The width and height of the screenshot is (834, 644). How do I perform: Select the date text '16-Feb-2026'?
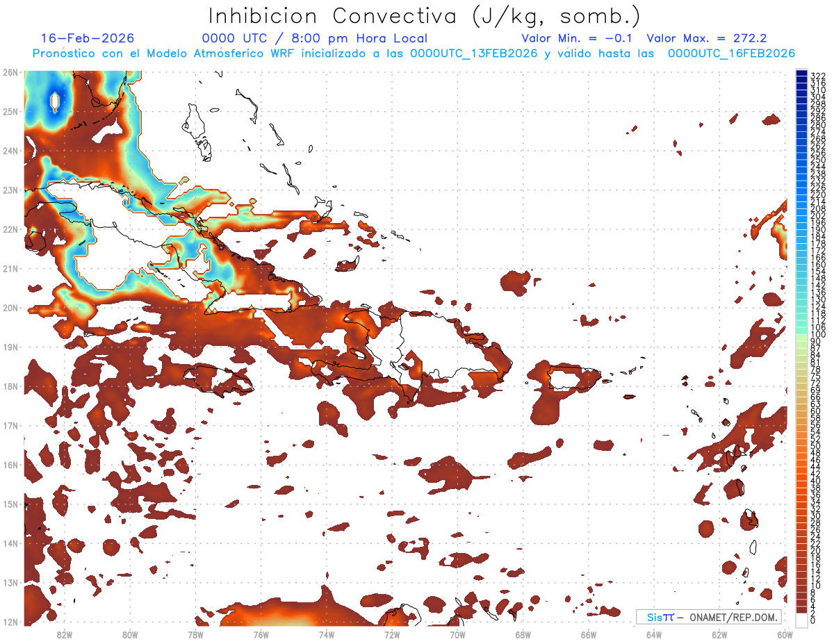click(88, 38)
